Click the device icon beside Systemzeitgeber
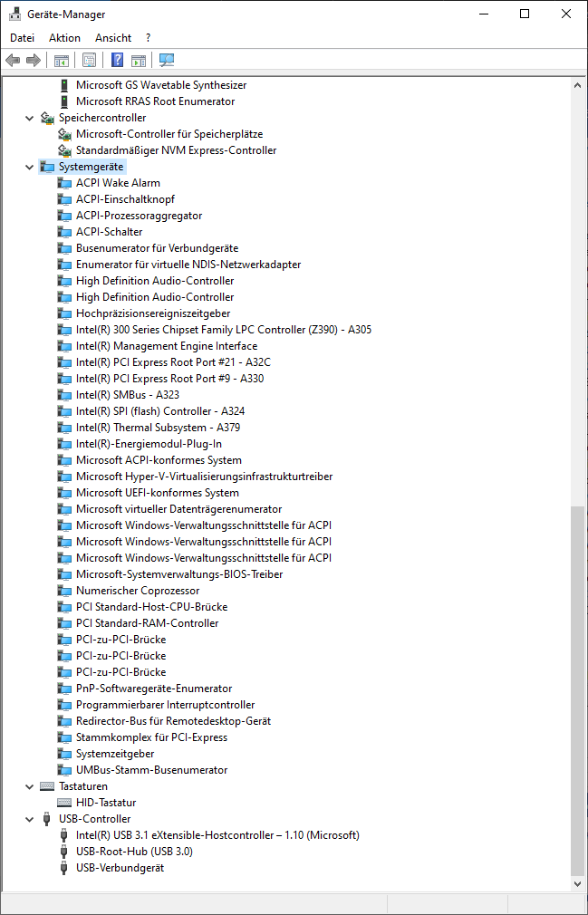This screenshot has height=915, width=588. tap(64, 754)
